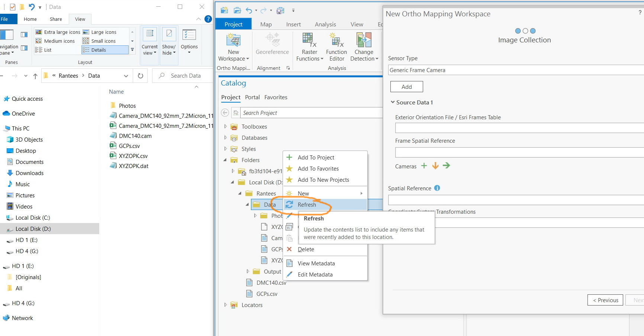Select the List layout option
Image resolution: width=644 pixels, height=336 pixels.
(48, 50)
